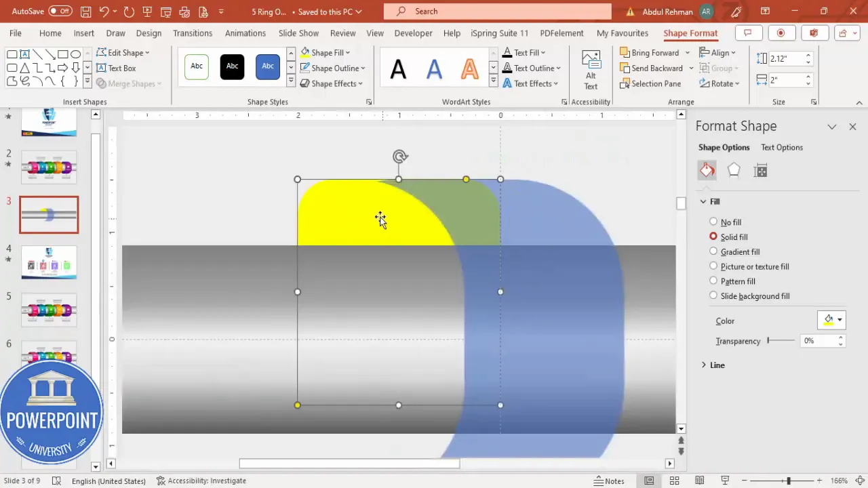Select slide 2 thumbnail

pos(49,167)
